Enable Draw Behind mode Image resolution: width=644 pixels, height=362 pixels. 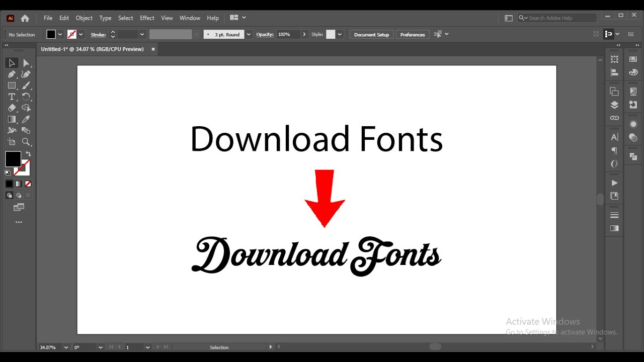[x=19, y=196]
